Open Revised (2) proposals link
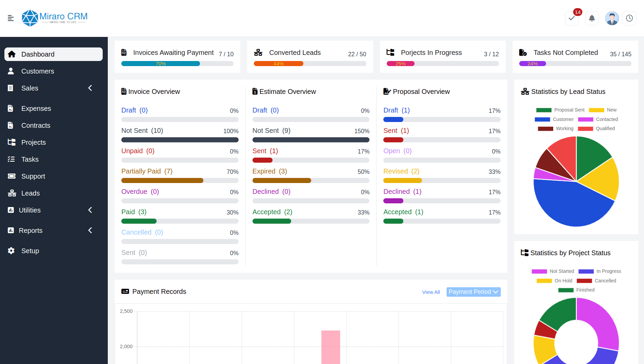The height and width of the screenshot is (364, 644). pos(401,171)
